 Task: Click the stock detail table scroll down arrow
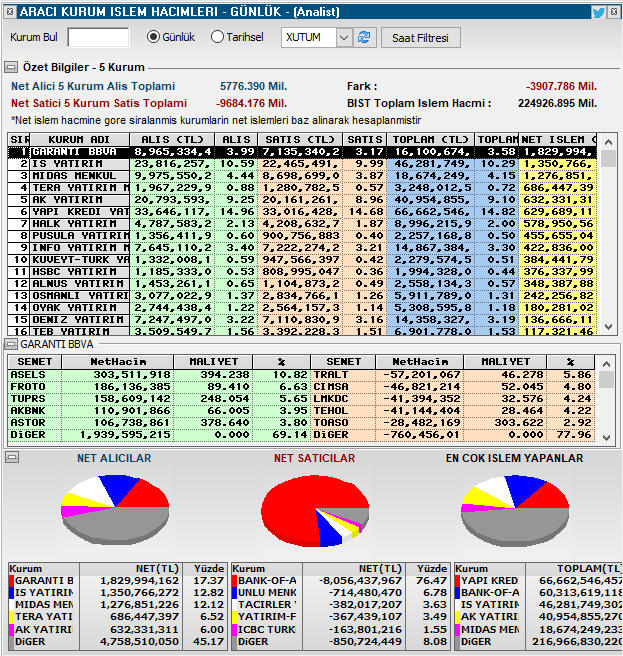tap(606, 438)
